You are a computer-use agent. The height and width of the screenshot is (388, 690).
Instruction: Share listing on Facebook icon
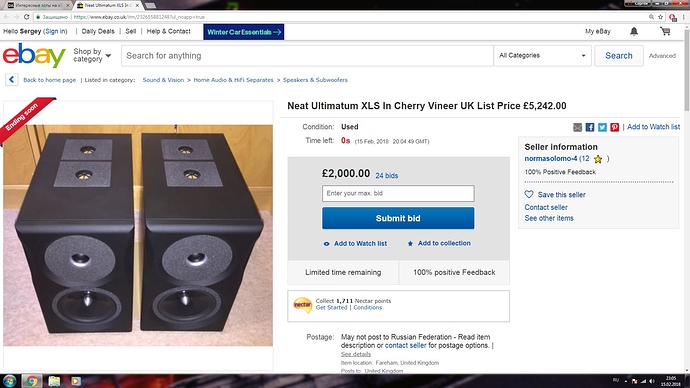coord(590,127)
